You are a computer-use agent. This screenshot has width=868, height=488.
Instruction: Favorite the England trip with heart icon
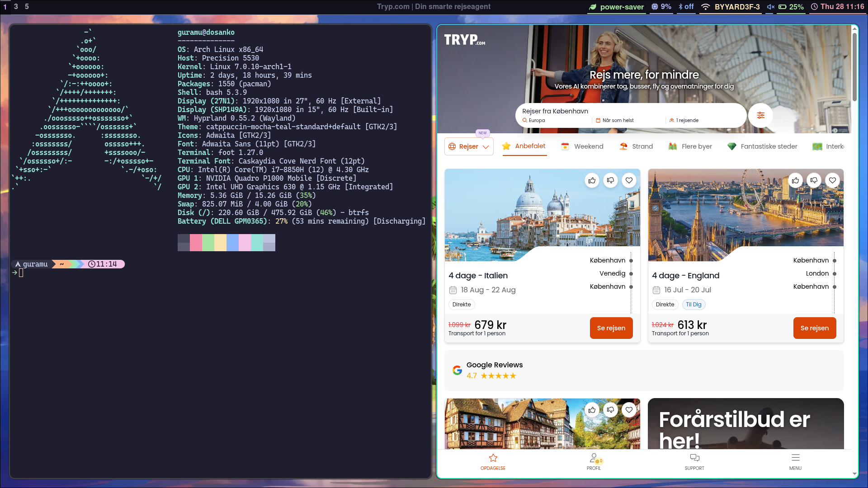pyautogui.click(x=832, y=180)
